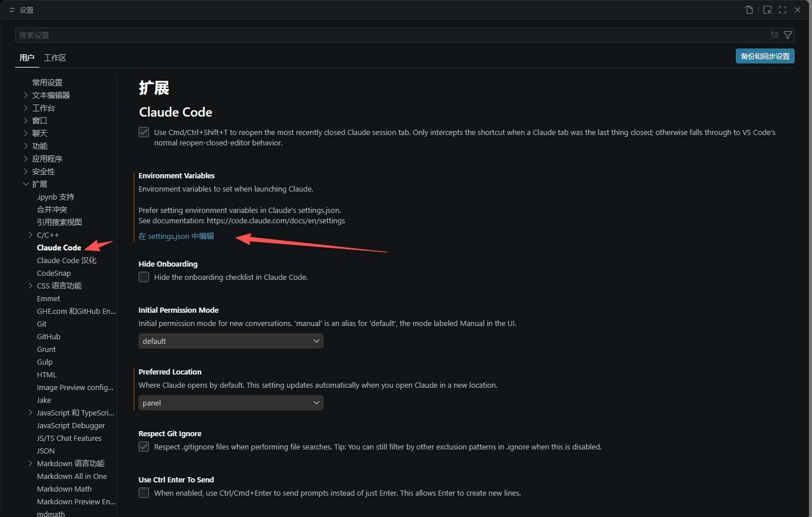The height and width of the screenshot is (517, 812).
Task: Open the Git settings entry
Action: pos(42,324)
